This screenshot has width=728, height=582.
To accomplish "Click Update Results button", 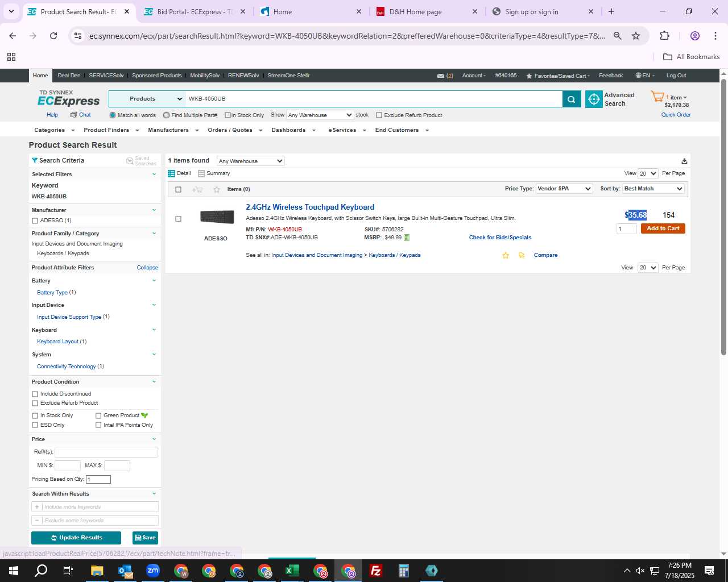I will (x=76, y=538).
